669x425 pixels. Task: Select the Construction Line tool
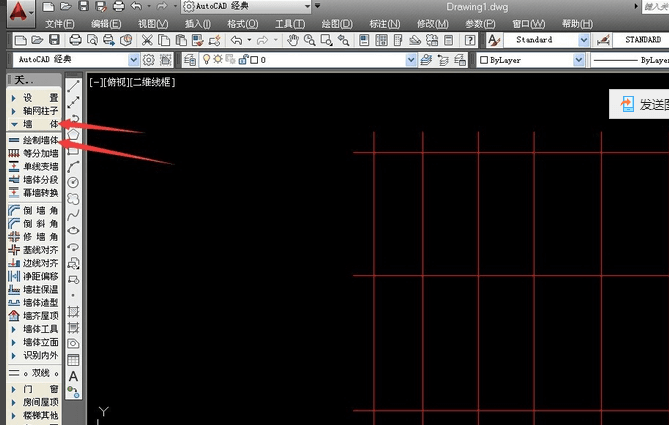(73, 102)
